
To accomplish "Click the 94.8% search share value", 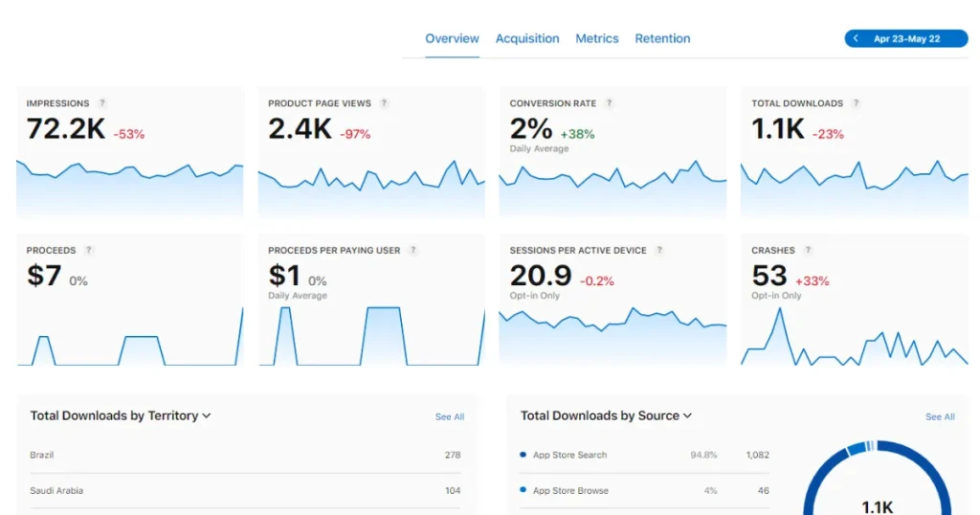I will pos(703,455).
